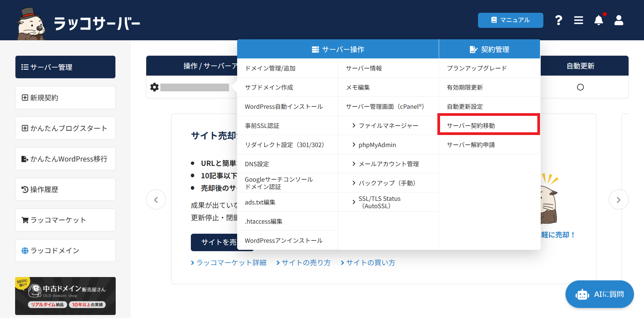Screen dimensions: 644x318
Task: Select Googleサーチコンソール ドメイン認証 entry
Action: [287, 183]
